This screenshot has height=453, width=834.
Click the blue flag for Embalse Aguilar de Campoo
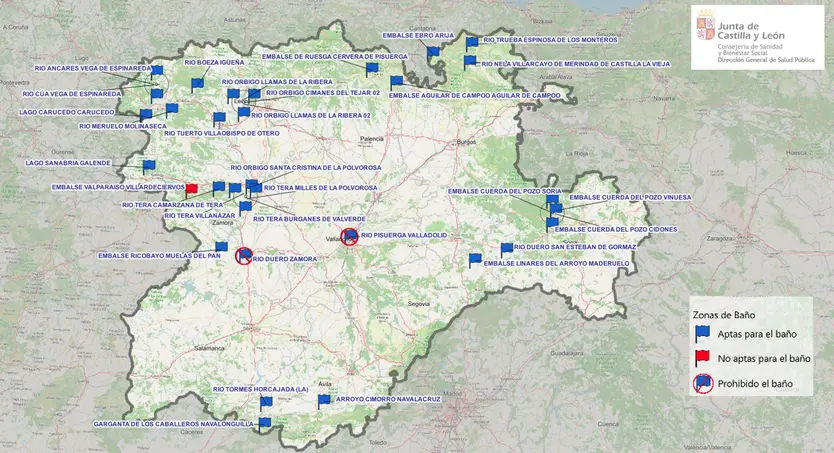pos(396,82)
